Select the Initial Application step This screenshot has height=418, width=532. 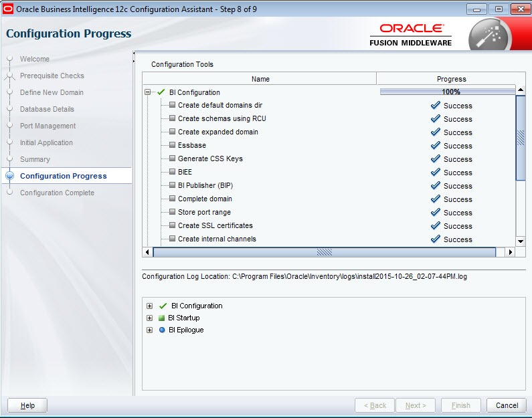click(46, 142)
